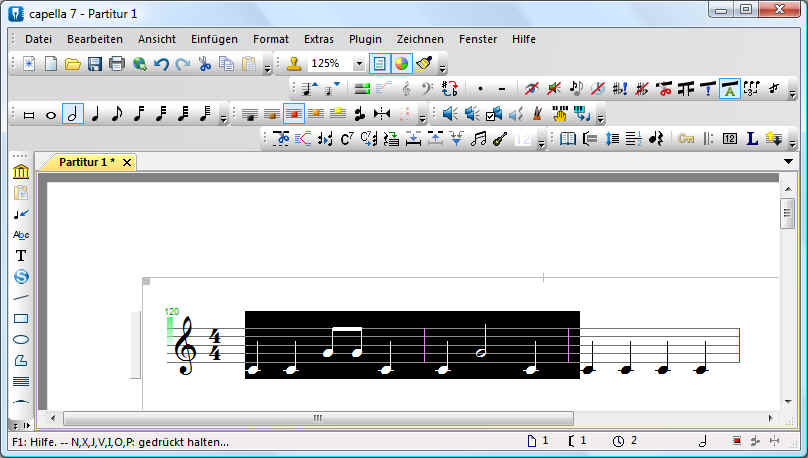Click the Save diskette icon
The width and height of the screenshot is (808, 458).
pyautogui.click(x=95, y=64)
